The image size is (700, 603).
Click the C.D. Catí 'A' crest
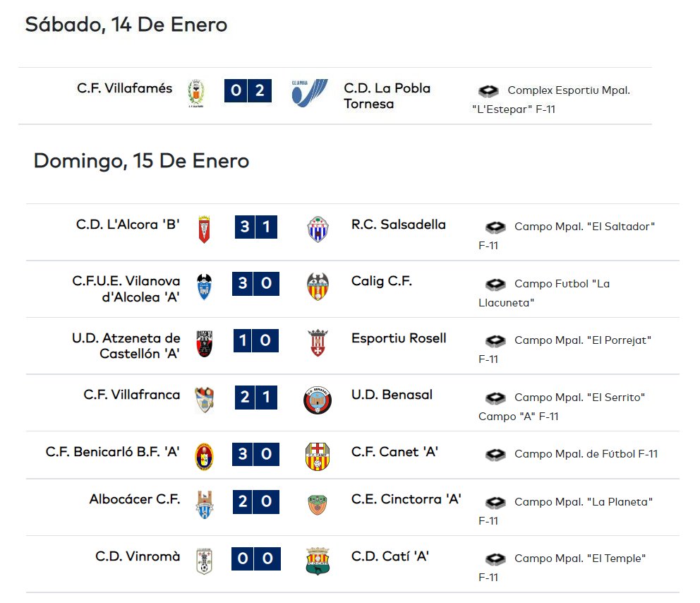(318, 561)
